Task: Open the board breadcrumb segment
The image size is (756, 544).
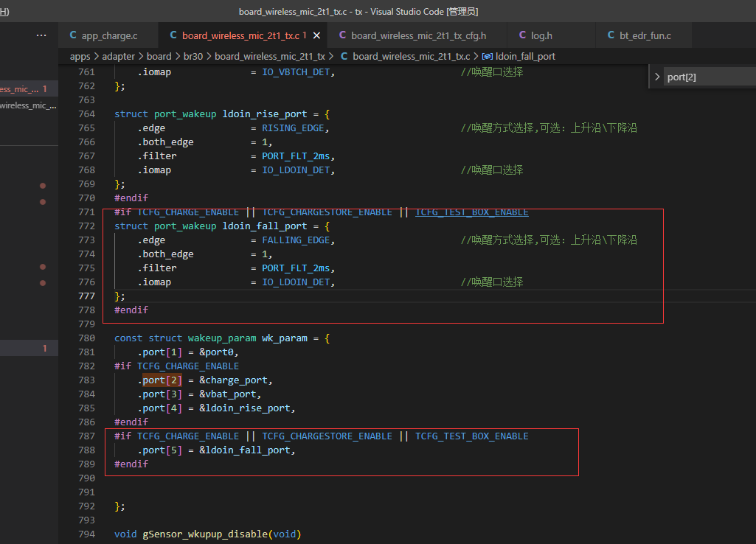Action: coord(159,56)
